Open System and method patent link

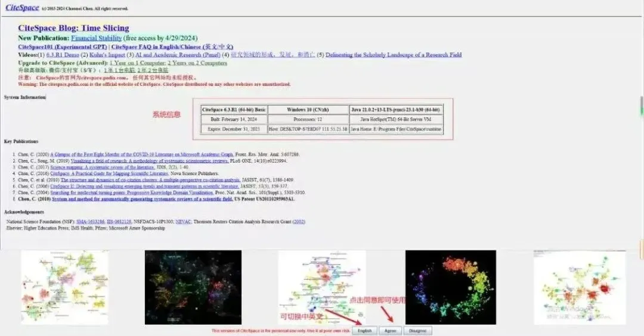coord(143,199)
